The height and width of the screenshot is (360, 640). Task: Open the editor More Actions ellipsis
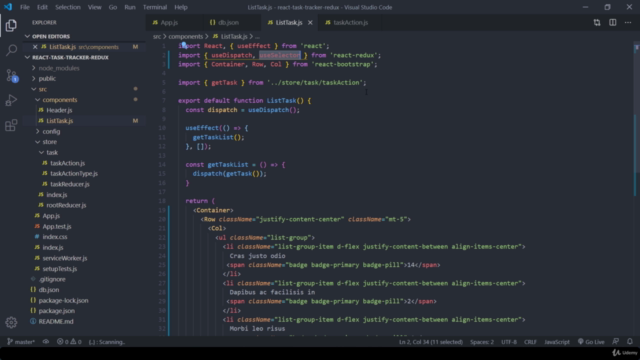point(628,22)
